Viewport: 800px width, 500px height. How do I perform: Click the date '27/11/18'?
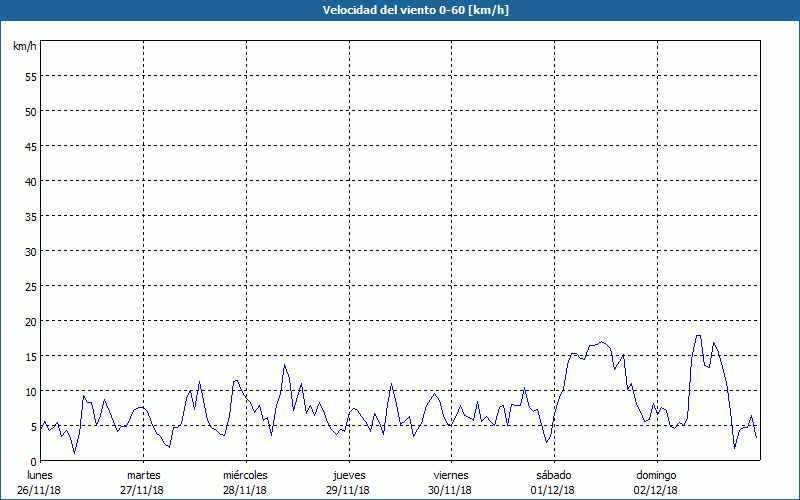click(x=142, y=490)
